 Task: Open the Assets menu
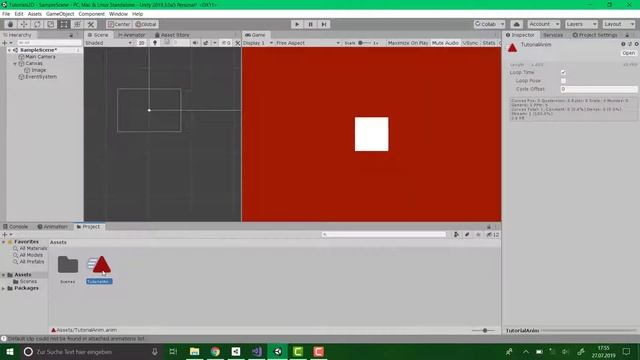click(x=35, y=14)
